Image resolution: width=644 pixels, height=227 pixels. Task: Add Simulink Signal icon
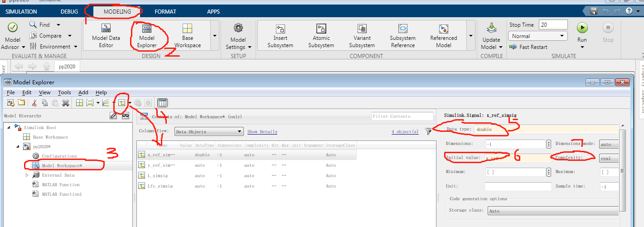tap(121, 102)
